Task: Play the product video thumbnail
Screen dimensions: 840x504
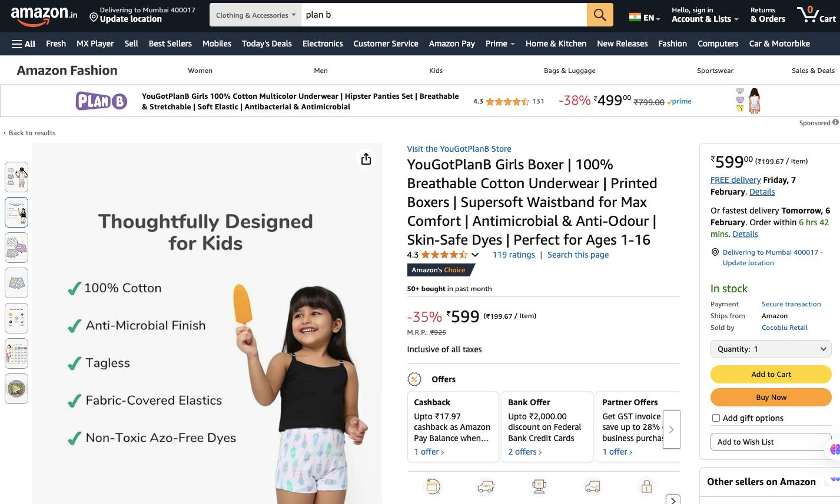Action: coord(16,389)
